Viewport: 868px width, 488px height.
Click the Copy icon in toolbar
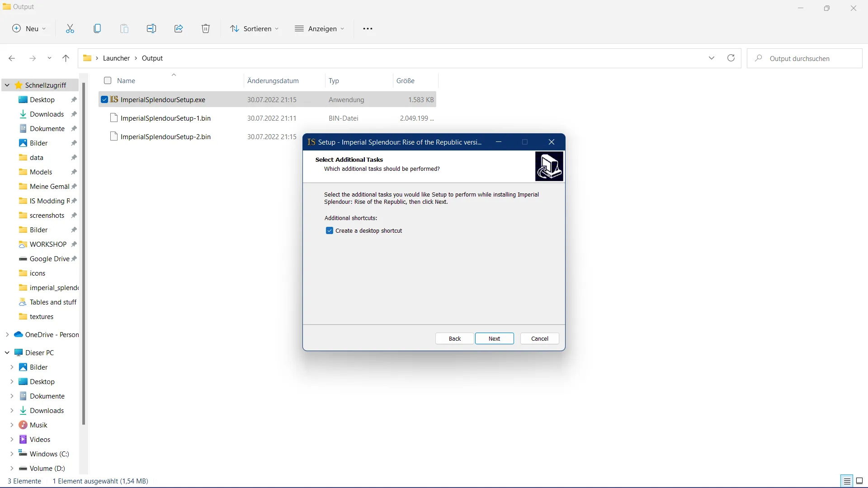click(x=97, y=28)
